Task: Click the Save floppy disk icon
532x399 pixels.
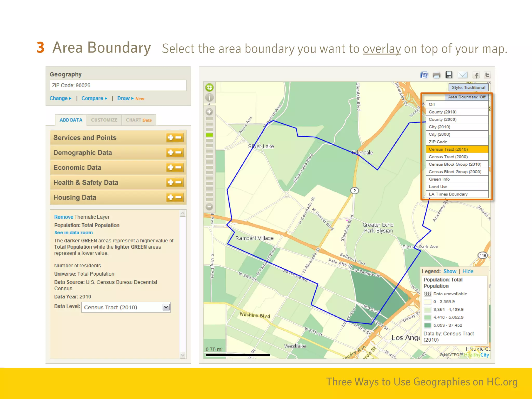Action: tap(449, 75)
